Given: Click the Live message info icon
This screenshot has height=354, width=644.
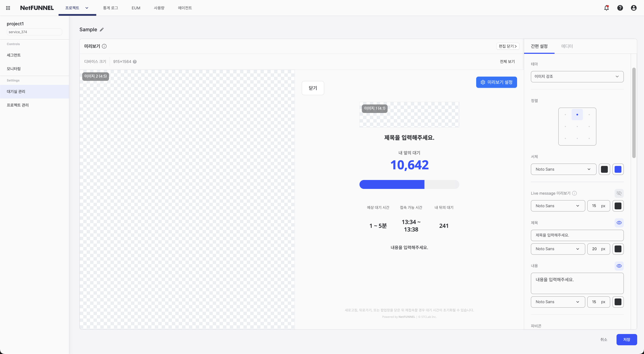Looking at the screenshot, I should [x=575, y=193].
